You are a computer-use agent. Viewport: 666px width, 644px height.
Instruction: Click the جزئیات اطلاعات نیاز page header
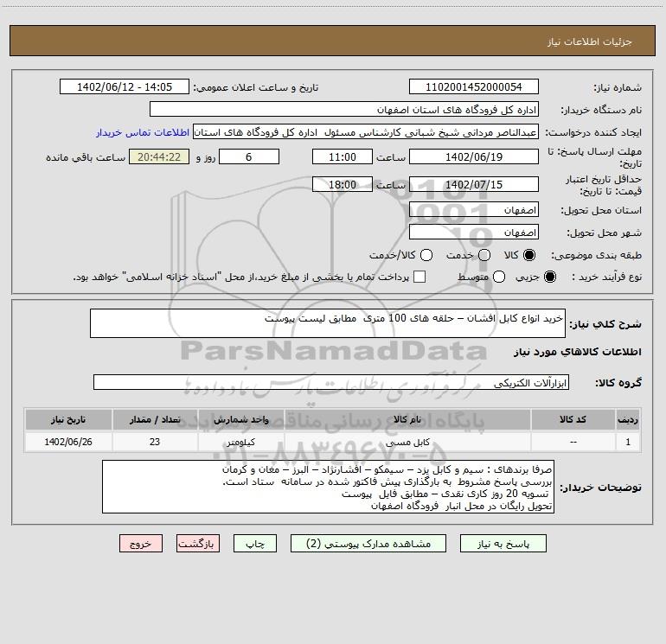(590, 41)
